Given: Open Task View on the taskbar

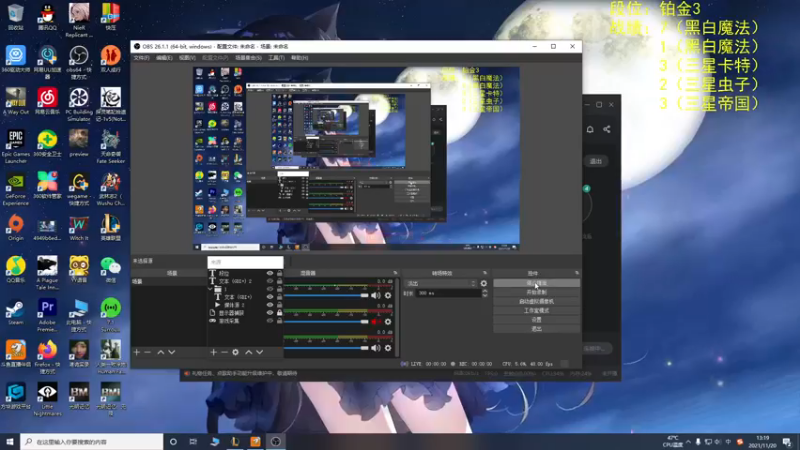Looking at the screenshot, I should click(193, 442).
